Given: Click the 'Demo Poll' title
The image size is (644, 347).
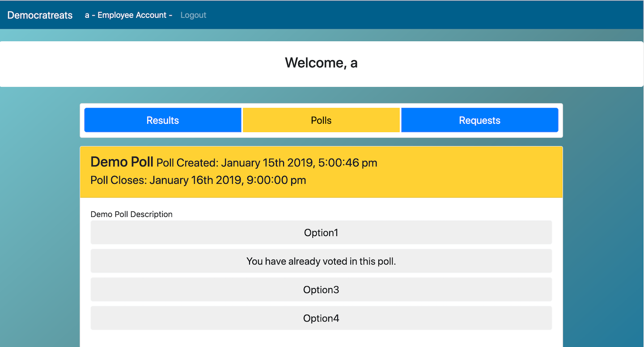Looking at the screenshot, I should 122,162.
